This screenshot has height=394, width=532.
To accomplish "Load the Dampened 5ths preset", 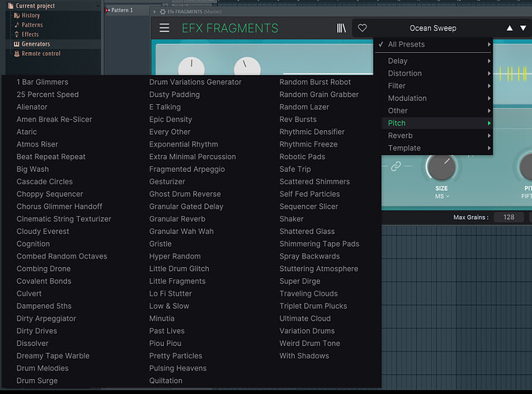I will tap(44, 306).
